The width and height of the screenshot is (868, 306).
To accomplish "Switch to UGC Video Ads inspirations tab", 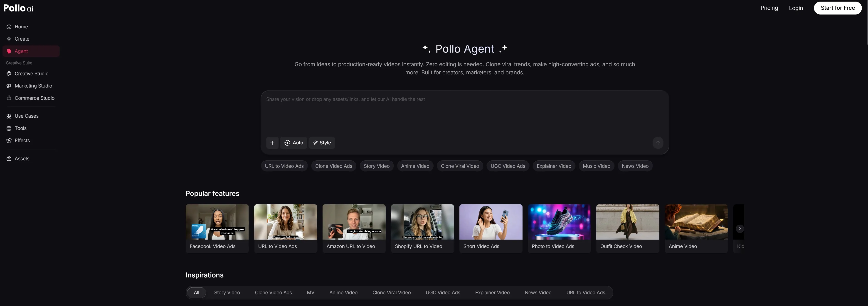I will click(x=443, y=293).
